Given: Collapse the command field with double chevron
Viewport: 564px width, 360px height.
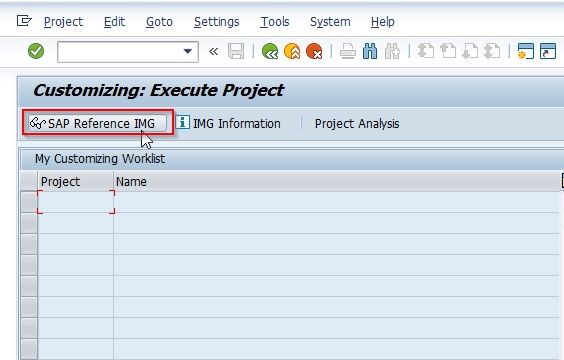Looking at the screenshot, I should [x=214, y=51].
